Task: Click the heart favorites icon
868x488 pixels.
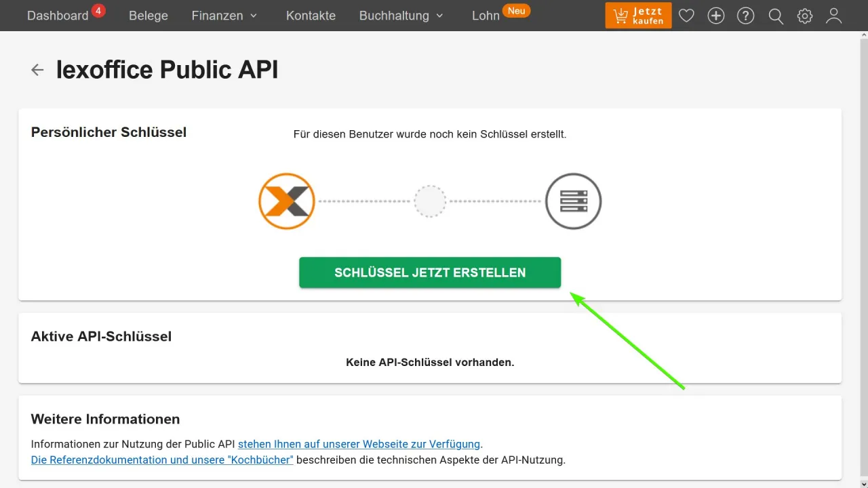Action: point(686,16)
